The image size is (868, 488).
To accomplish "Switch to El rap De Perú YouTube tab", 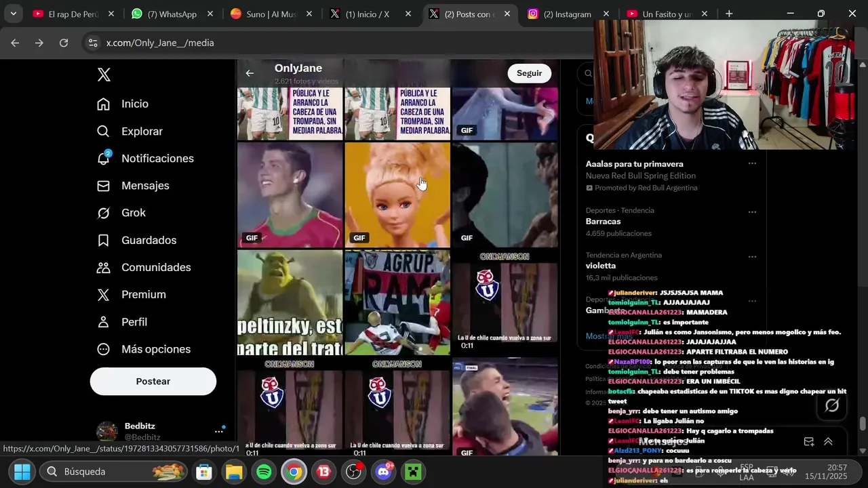I will [x=74, y=14].
